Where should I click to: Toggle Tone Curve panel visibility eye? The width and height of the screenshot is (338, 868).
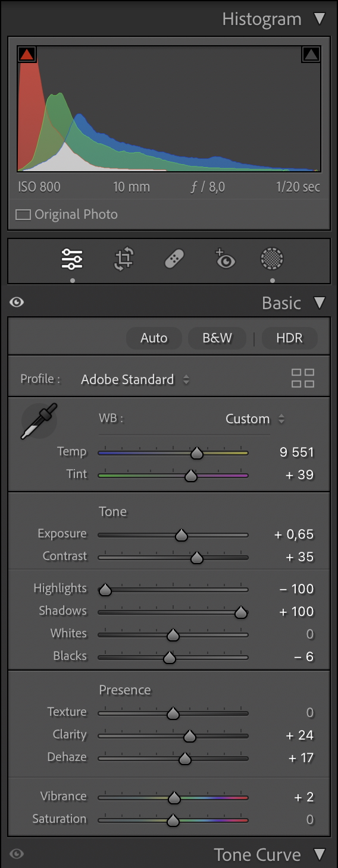point(17,854)
